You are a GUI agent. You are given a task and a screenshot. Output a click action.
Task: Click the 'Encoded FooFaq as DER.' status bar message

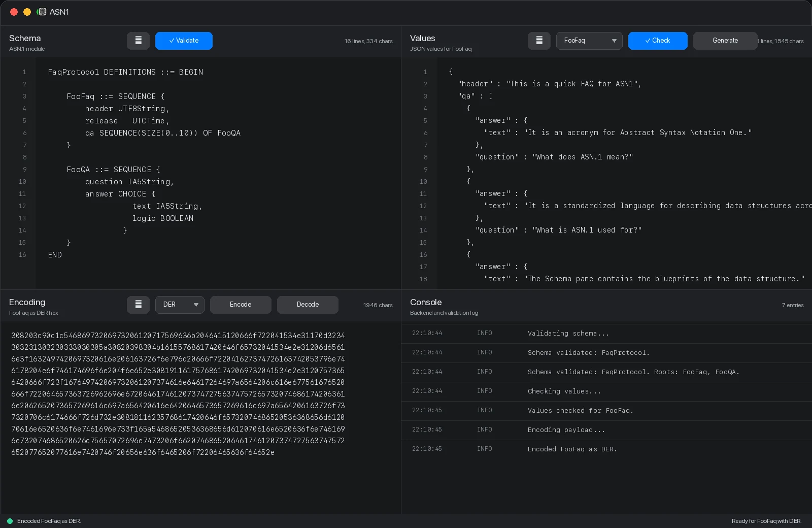tap(49, 521)
